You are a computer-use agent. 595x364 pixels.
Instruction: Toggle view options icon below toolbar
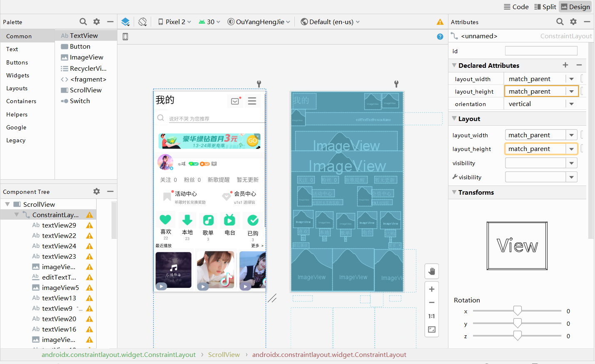pos(125,37)
